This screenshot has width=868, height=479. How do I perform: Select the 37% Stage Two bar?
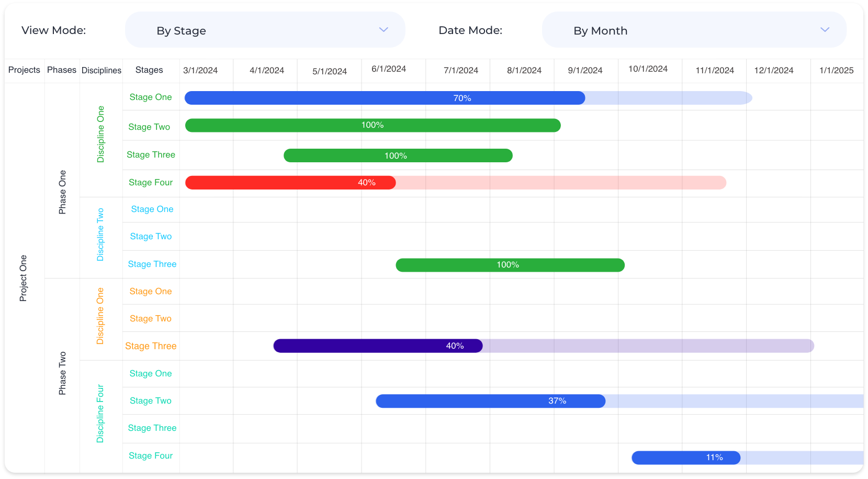point(490,402)
